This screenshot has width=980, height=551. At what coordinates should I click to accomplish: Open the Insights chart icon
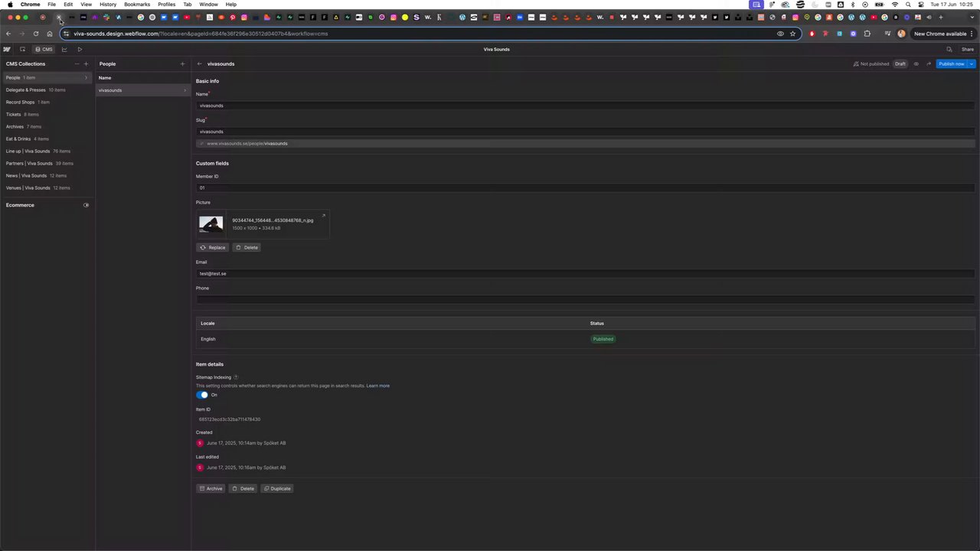pyautogui.click(x=64, y=49)
